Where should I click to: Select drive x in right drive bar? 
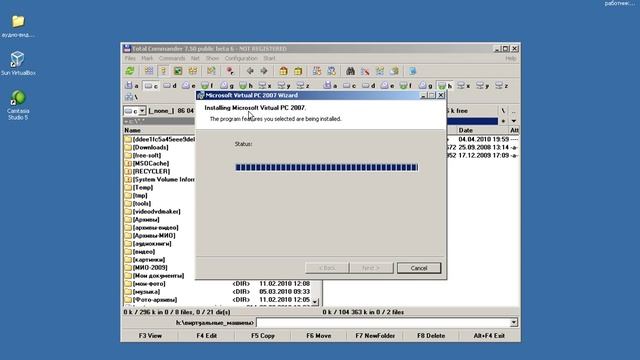pos(463,85)
